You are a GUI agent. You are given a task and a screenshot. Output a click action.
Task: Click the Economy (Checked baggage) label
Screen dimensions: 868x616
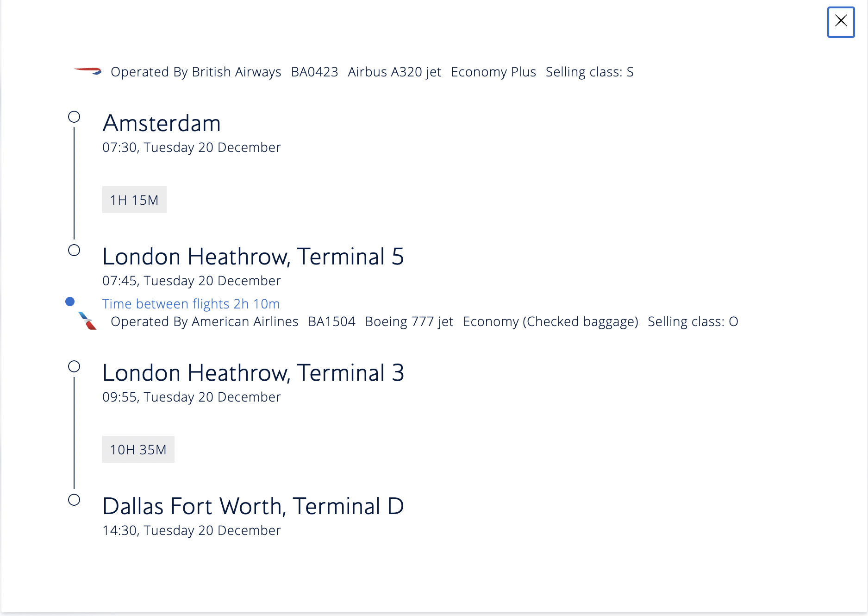click(x=550, y=321)
